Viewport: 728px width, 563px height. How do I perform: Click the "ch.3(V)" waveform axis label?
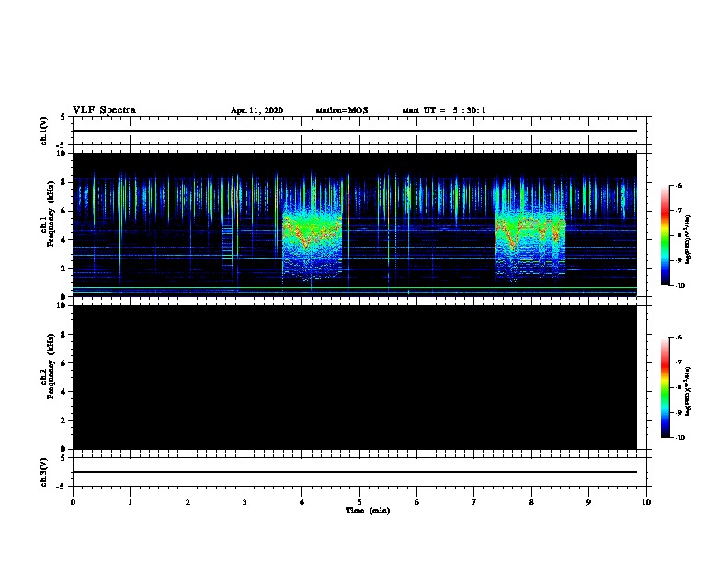(44, 472)
